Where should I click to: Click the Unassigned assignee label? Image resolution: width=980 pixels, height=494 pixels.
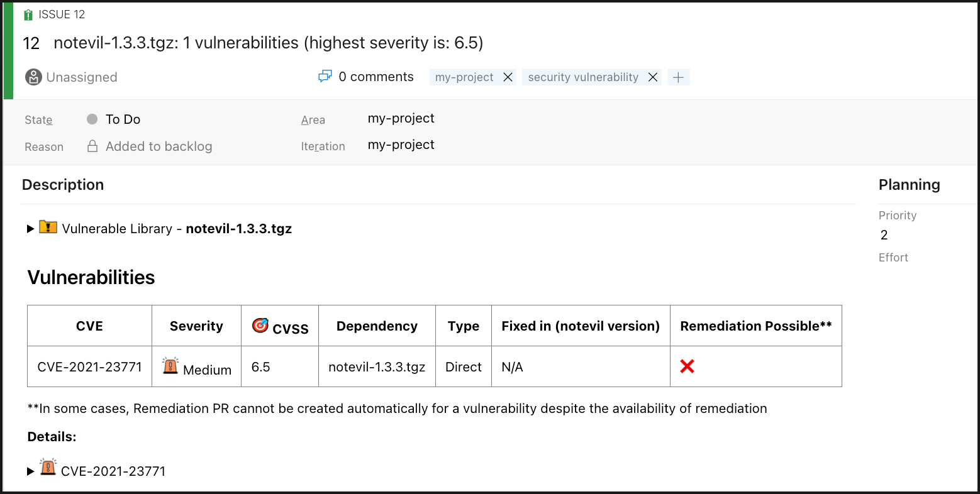(x=82, y=77)
